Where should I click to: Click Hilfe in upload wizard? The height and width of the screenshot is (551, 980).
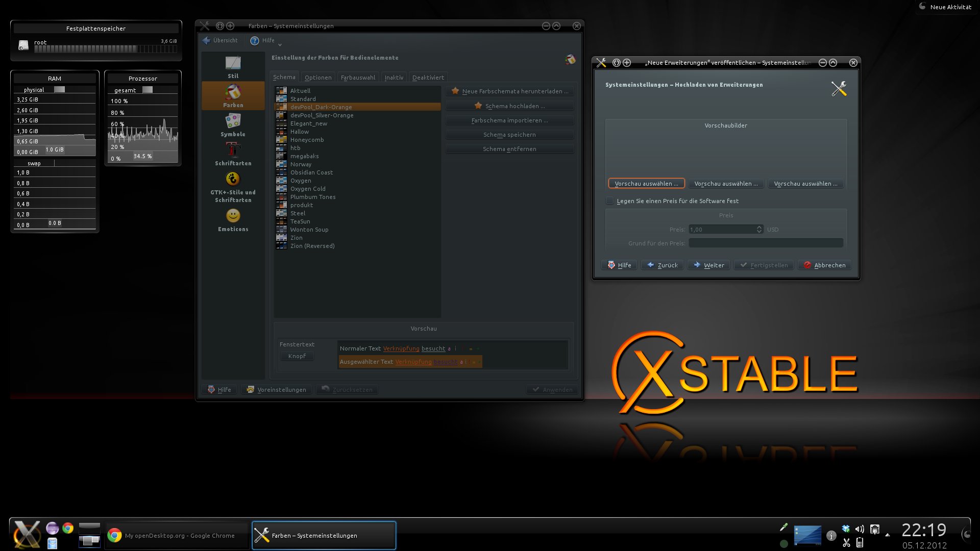click(x=619, y=265)
